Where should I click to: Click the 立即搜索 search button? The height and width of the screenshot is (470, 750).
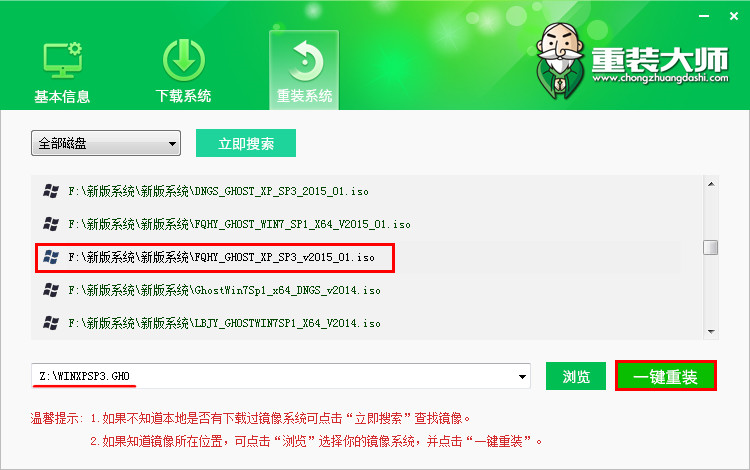[246, 143]
